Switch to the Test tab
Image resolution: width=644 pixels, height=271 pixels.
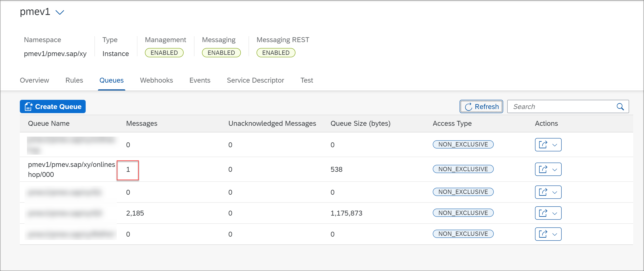coord(307,80)
